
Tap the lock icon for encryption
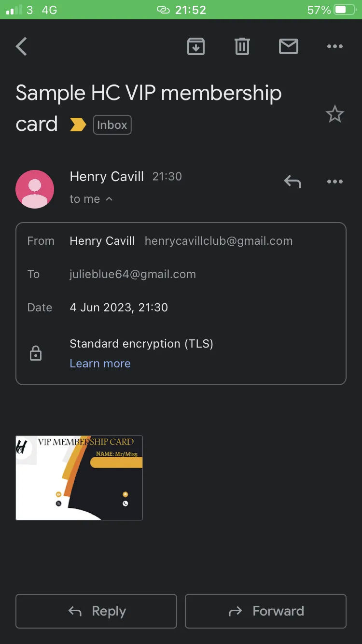click(36, 353)
